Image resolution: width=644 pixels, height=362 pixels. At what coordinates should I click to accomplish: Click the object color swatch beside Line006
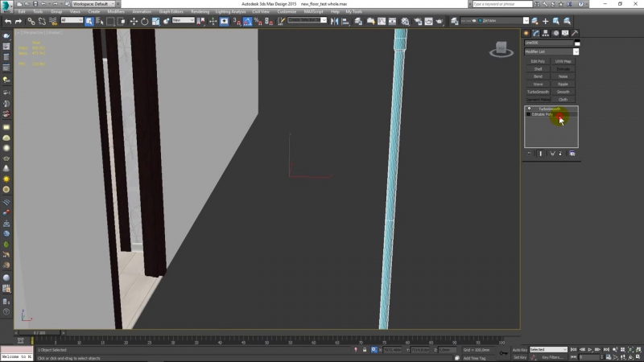[x=576, y=43]
